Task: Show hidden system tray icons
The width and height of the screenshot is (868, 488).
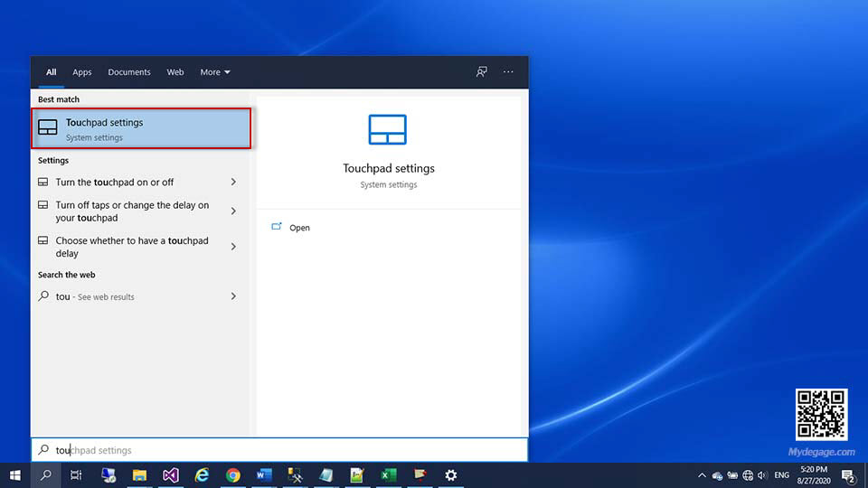Action: click(702, 475)
